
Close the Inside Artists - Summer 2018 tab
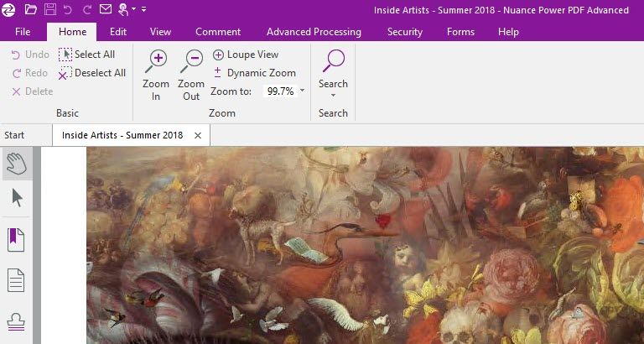[x=198, y=136]
